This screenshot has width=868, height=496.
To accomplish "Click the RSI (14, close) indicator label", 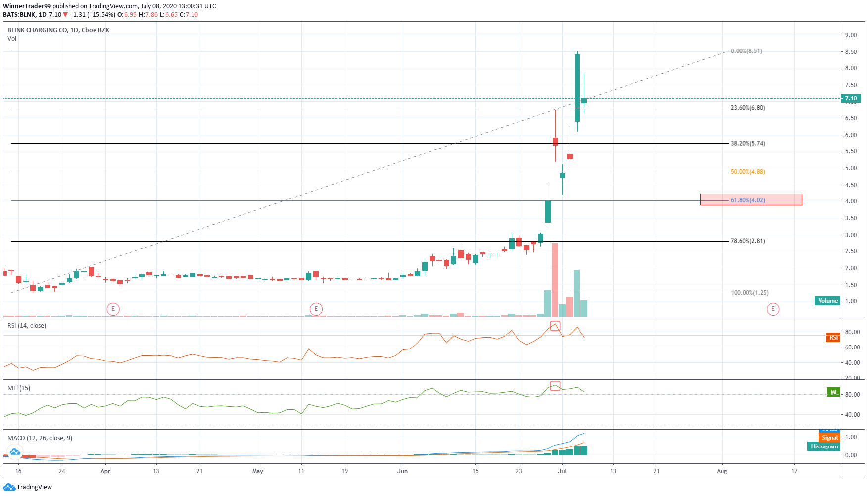I will point(27,326).
